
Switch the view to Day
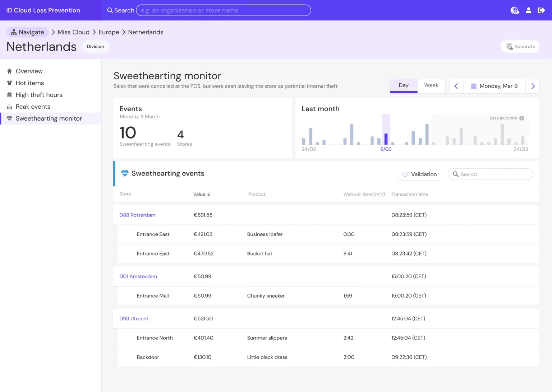403,85
